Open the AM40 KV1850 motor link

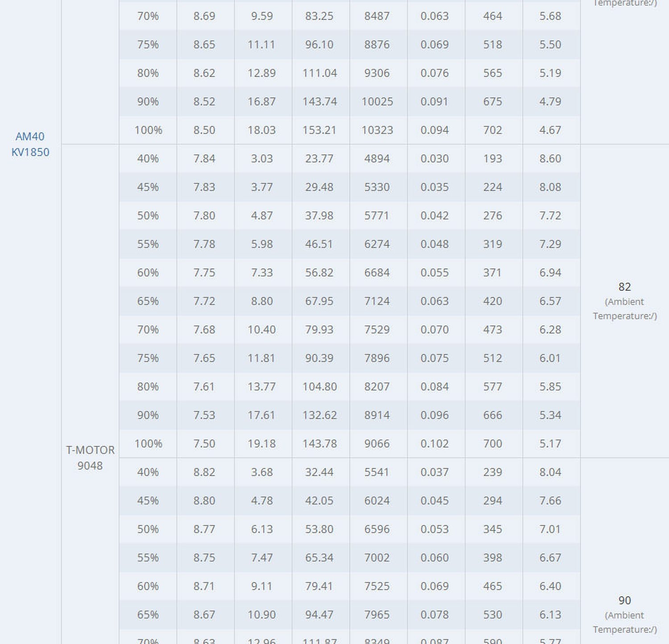click(x=30, y=144)
